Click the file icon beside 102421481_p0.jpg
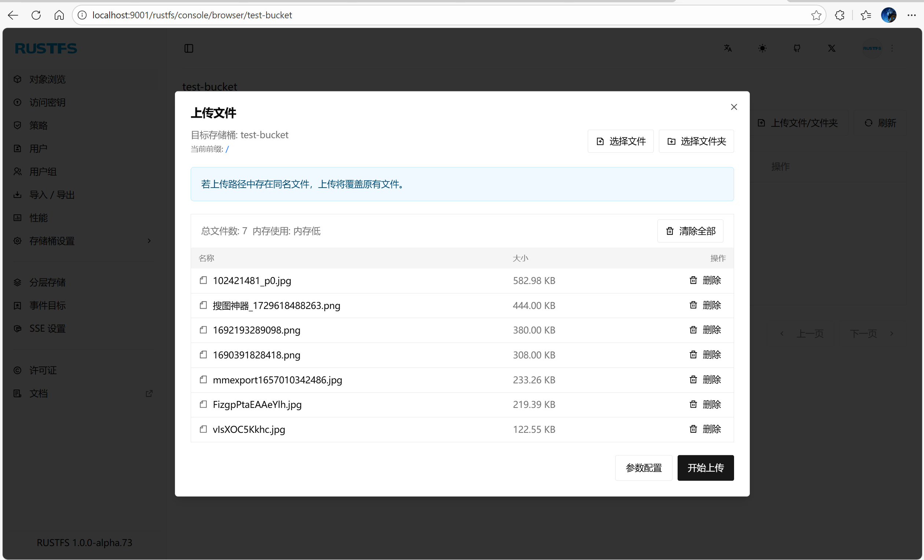 (203, 280)
